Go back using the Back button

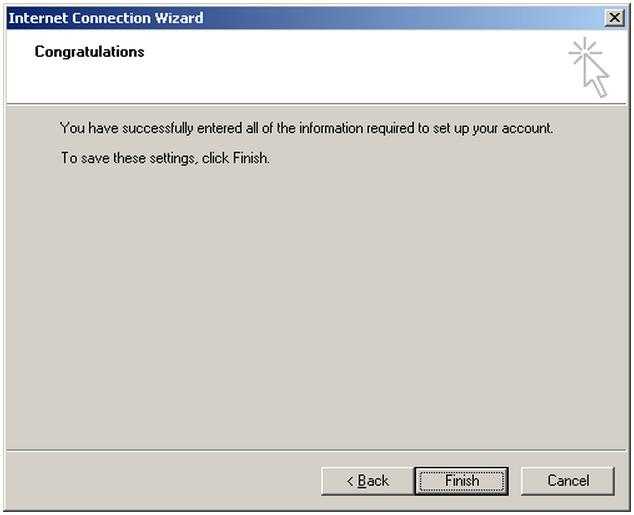tap(368, 481)
